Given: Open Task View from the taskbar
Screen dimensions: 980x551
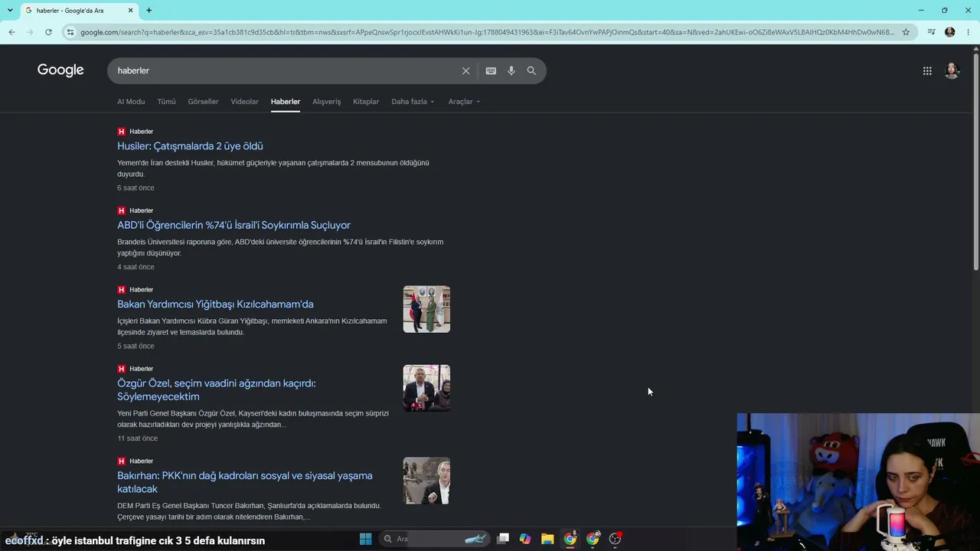Looking at the screenshot, I should (503, 539).
